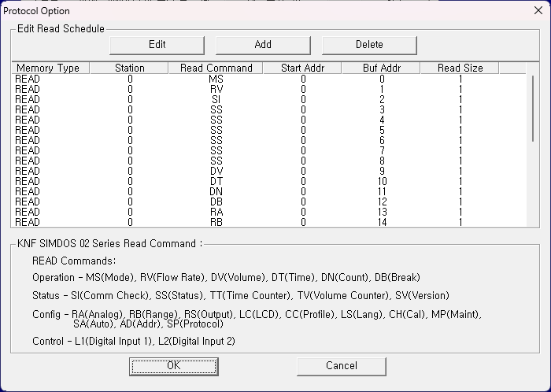The height and width of the screenshot is (392, 551).
Task: Click the Start Addr column header
Action: [302, 68]
